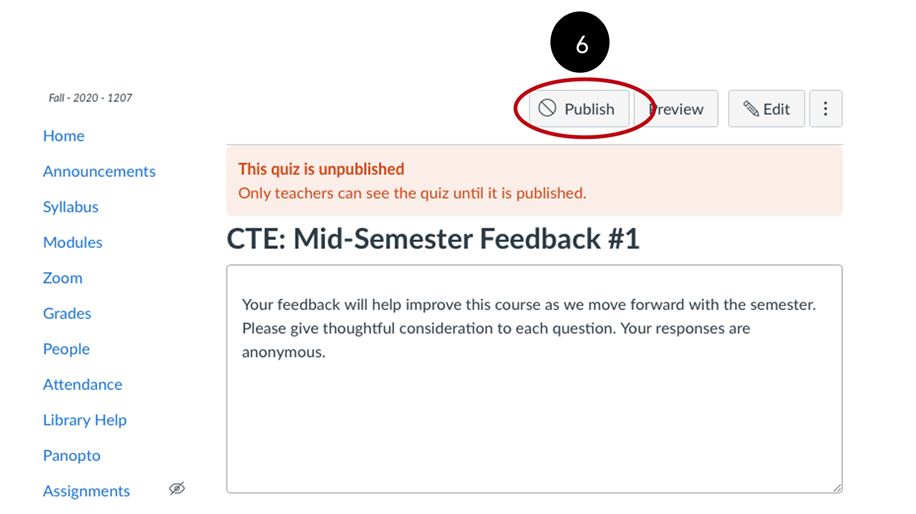Image resolution: width=916 pixels, height=514 pixels.
Task: Go to Home in course navigation
Action: point(63,136)
